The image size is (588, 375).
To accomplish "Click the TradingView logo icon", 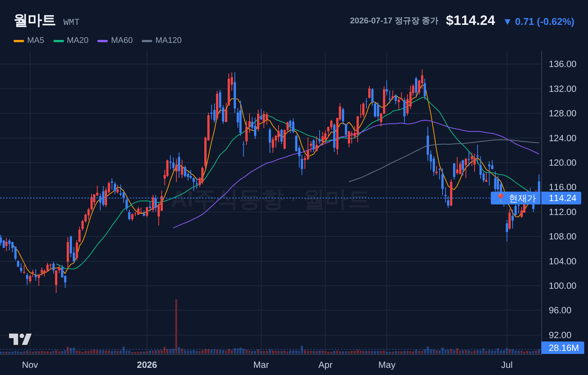I will [x=20, y=339].
